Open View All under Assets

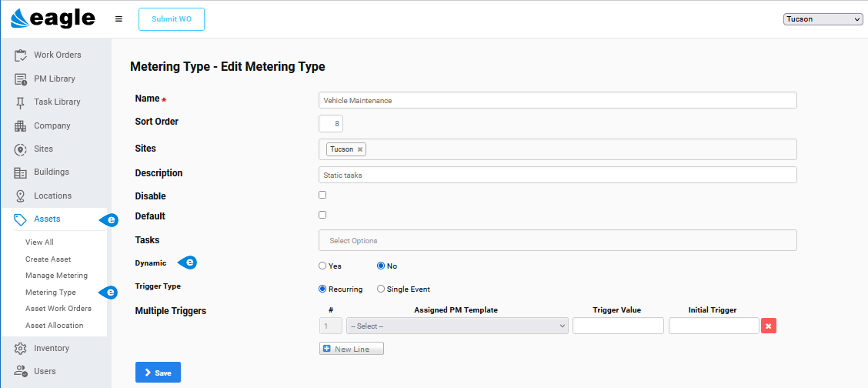(x=39, y=242)
